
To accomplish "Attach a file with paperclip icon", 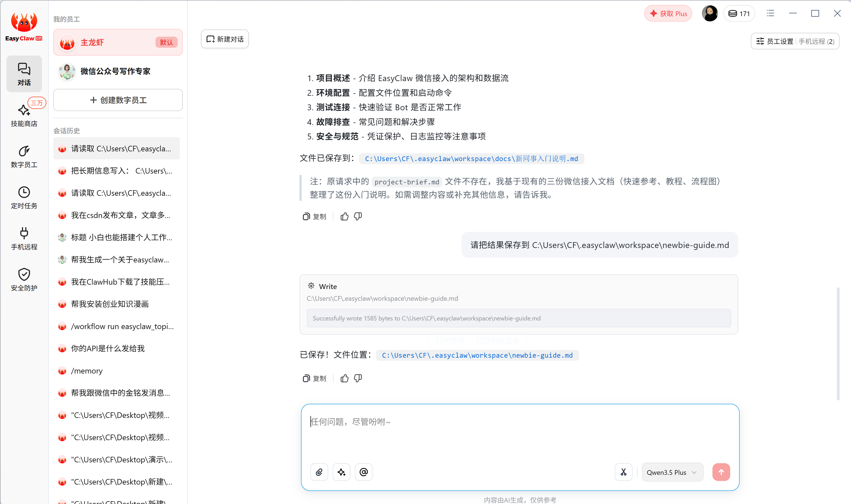I will (319, 472).
